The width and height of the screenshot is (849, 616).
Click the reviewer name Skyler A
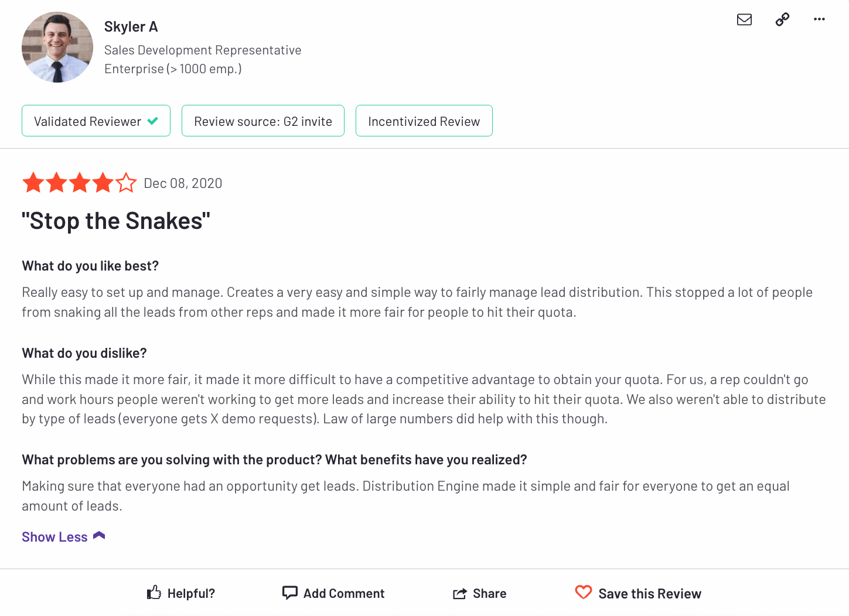pyautogui.click(x=131, y=27)
